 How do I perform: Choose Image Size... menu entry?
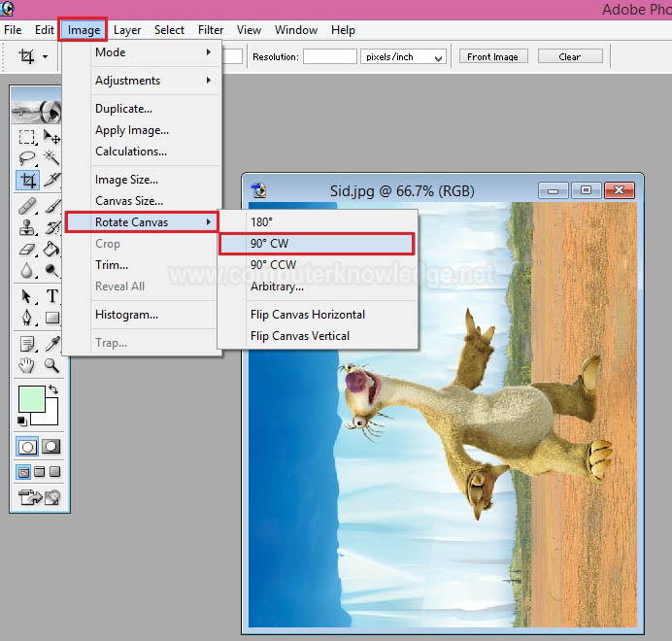pyautogui.click(x=143, y=180)
